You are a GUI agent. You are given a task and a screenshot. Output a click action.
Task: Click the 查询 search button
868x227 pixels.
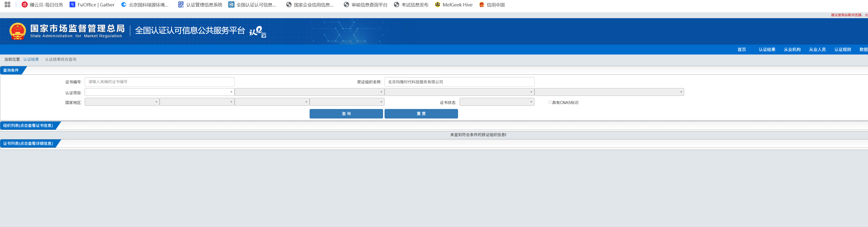(x=346, y=114)
